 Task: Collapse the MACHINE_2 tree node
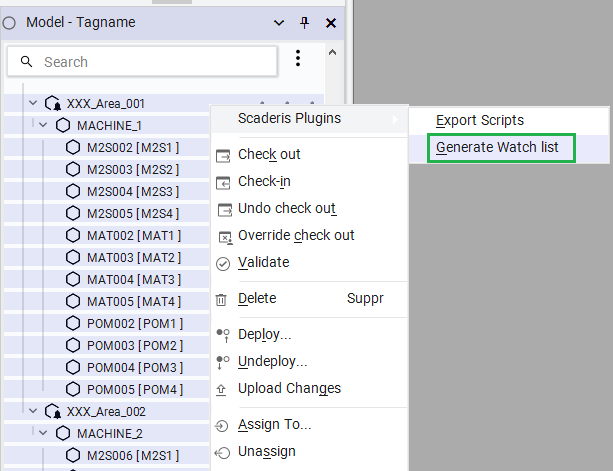point(42,433)
